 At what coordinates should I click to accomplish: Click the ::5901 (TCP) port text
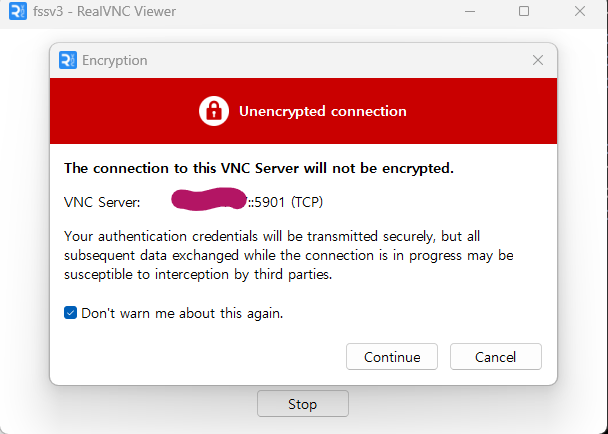pos(285,202)
